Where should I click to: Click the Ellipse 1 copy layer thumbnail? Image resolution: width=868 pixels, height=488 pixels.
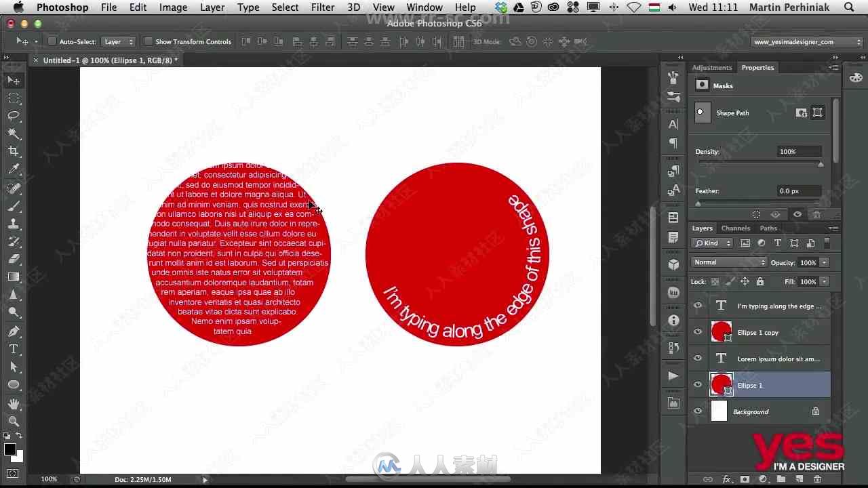(x=721, y=332)
